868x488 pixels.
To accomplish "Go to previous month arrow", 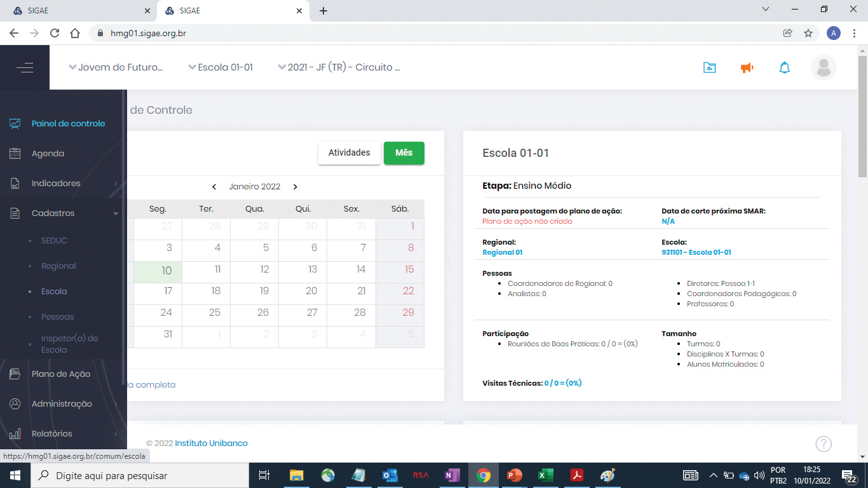I will point(214,187).
